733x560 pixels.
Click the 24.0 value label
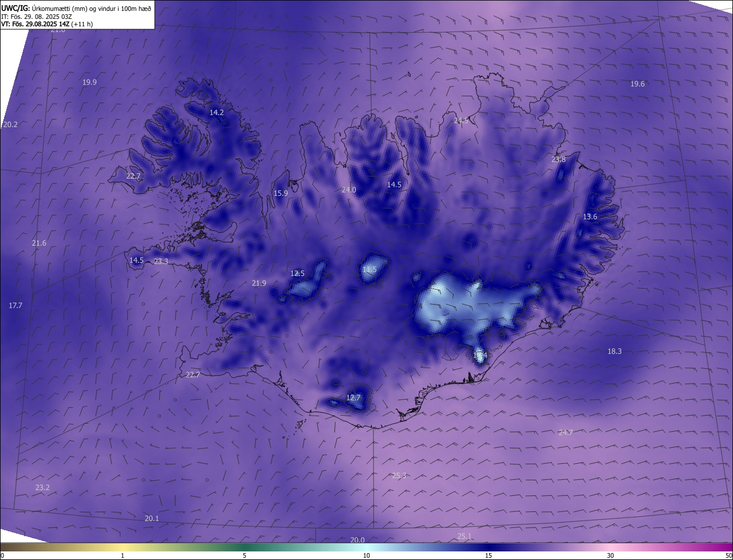[349, 190]
